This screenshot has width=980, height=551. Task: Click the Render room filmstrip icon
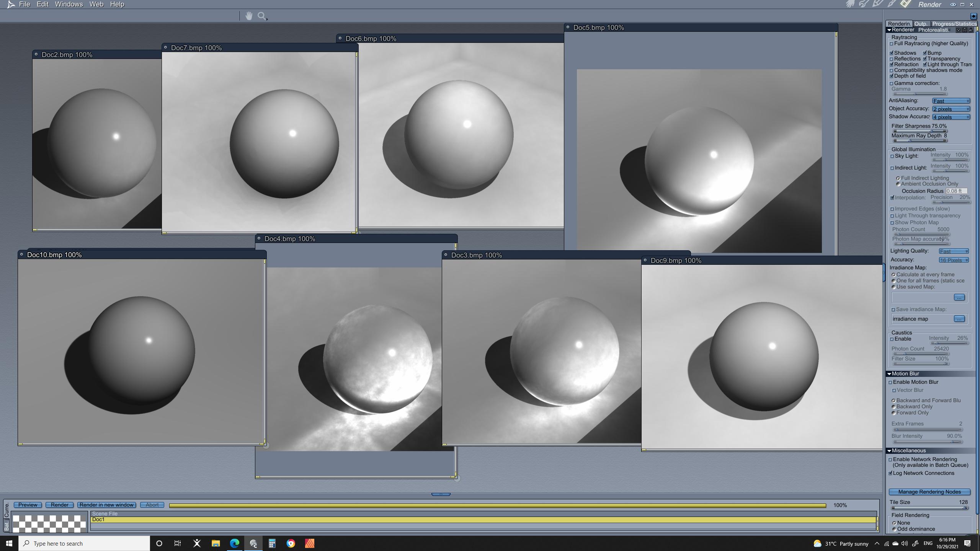pyautogui.click(x=906, y=4)
